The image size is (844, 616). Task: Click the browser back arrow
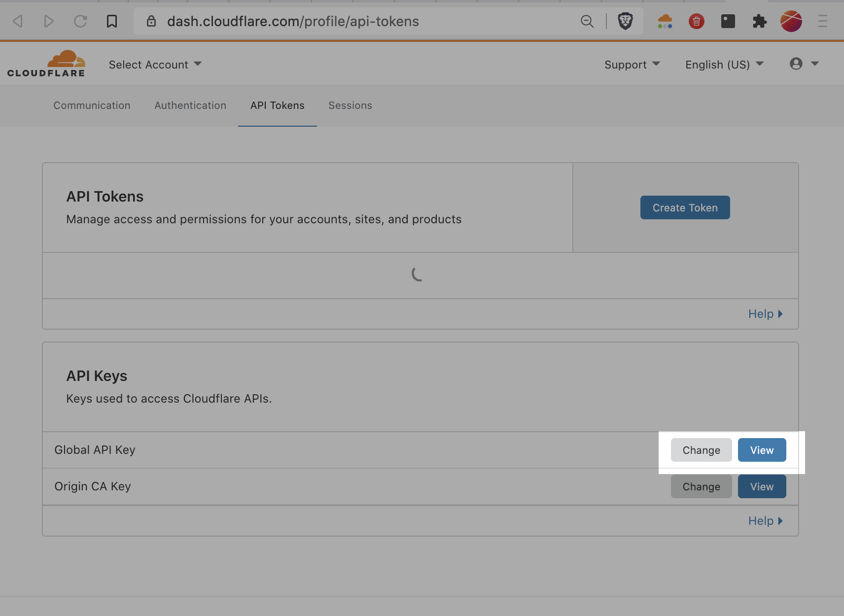pyautogui.click(x=18, y=21)
